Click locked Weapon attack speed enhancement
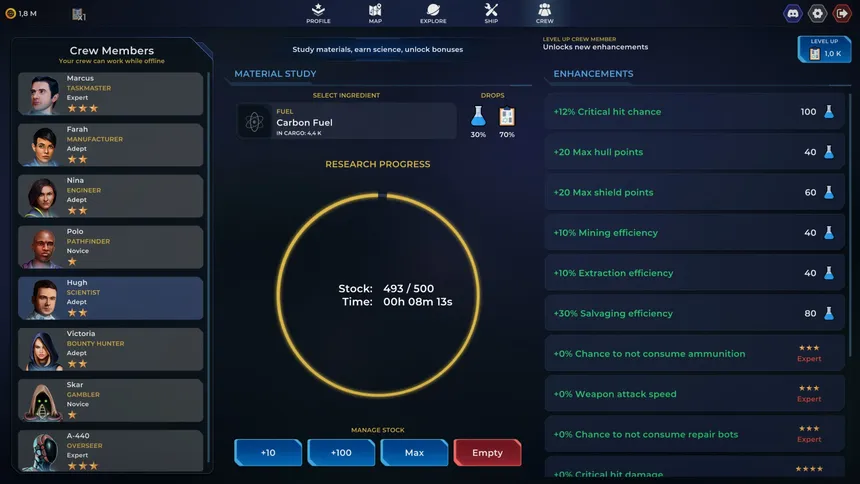Image resolution: width=860 pixels, height=484 pixels. [694, 394]
